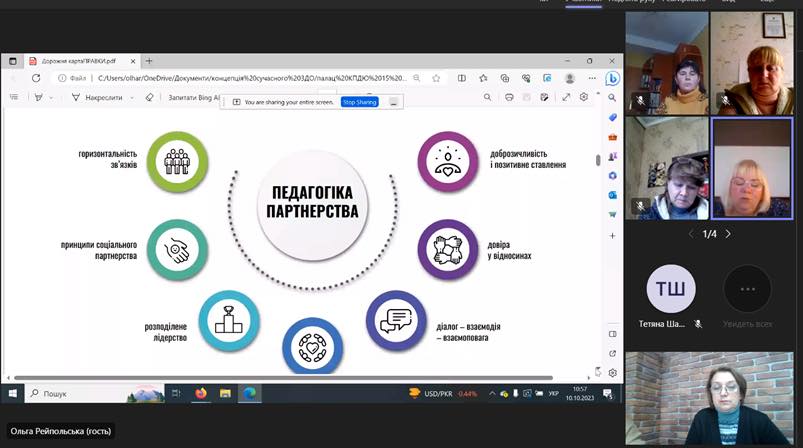Click the horizontal PDF scrollbar
Viewport: 803px width, 448px height.
pyautogui.click(x=283, y=378)
